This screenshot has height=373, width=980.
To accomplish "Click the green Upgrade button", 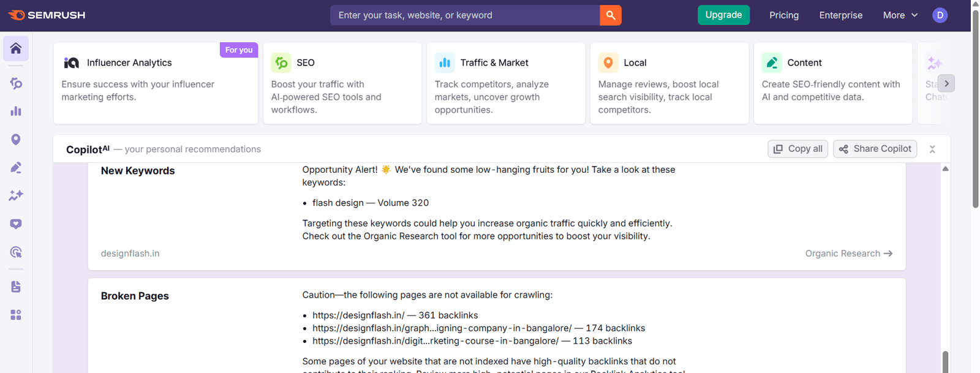I will 723,15.
